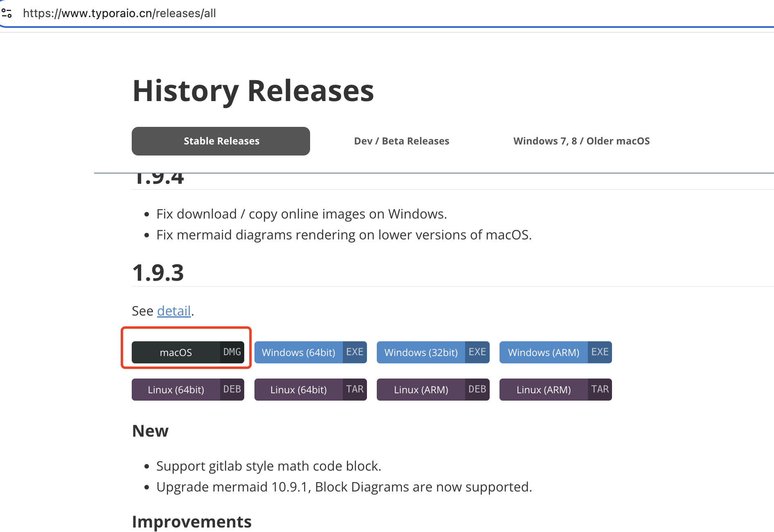Open Windows 7, 8 / Older macOS tab

[581, 141]
